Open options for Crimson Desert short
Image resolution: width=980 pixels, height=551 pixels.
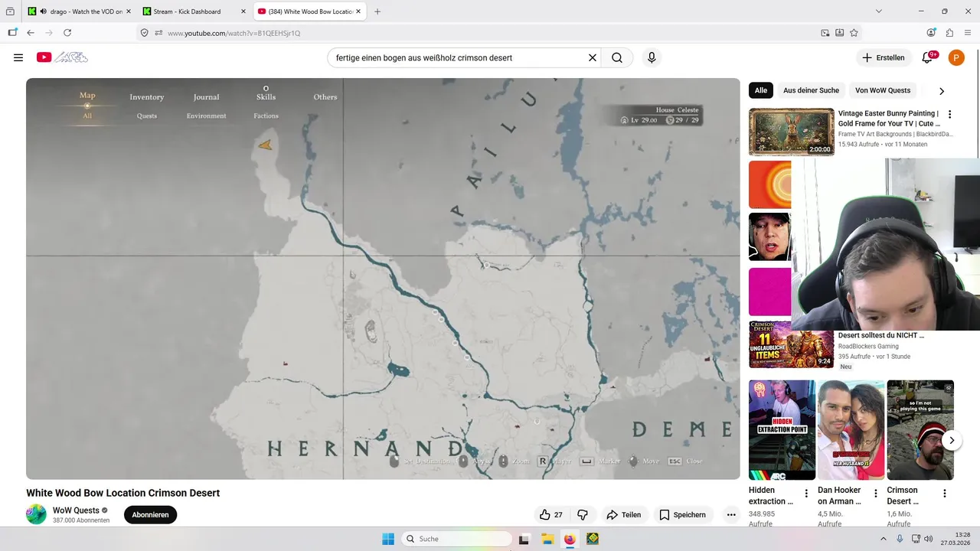(945, 494)
